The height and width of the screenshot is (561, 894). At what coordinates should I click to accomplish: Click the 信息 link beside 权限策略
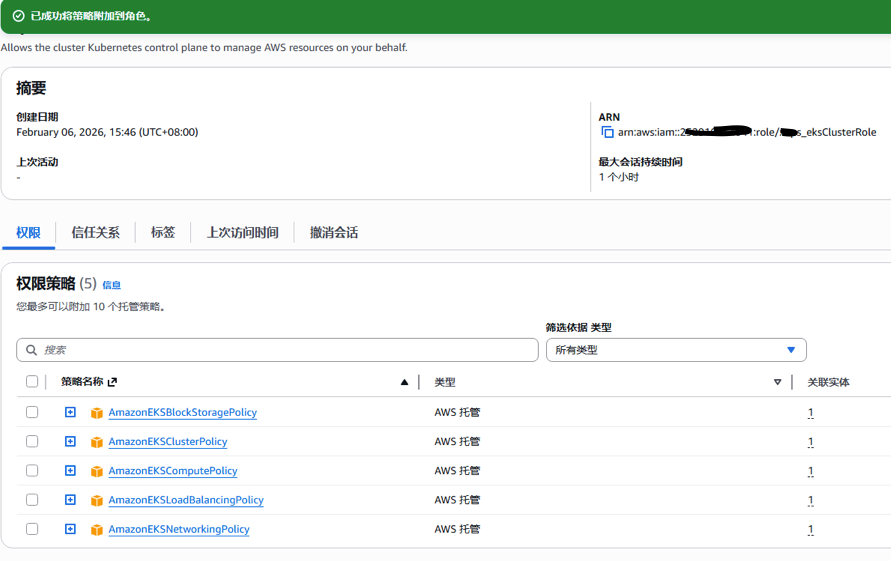(111, 285)
